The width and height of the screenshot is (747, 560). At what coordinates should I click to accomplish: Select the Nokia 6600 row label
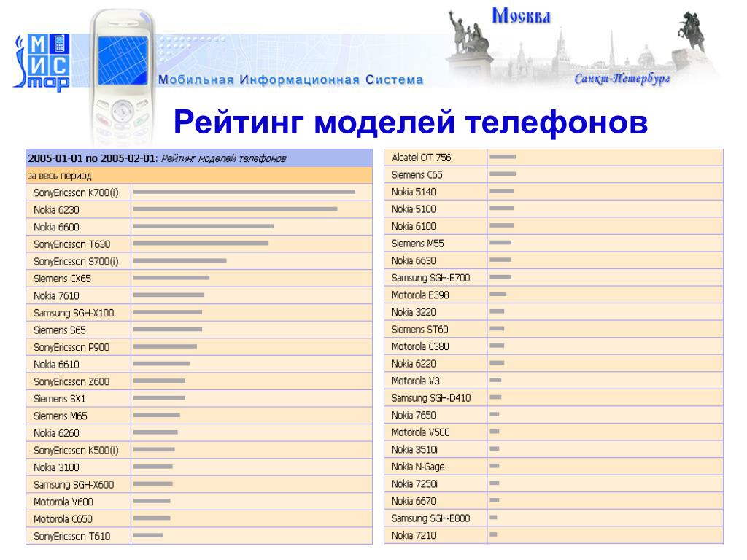pyautogui.click(x=56, y=227)
